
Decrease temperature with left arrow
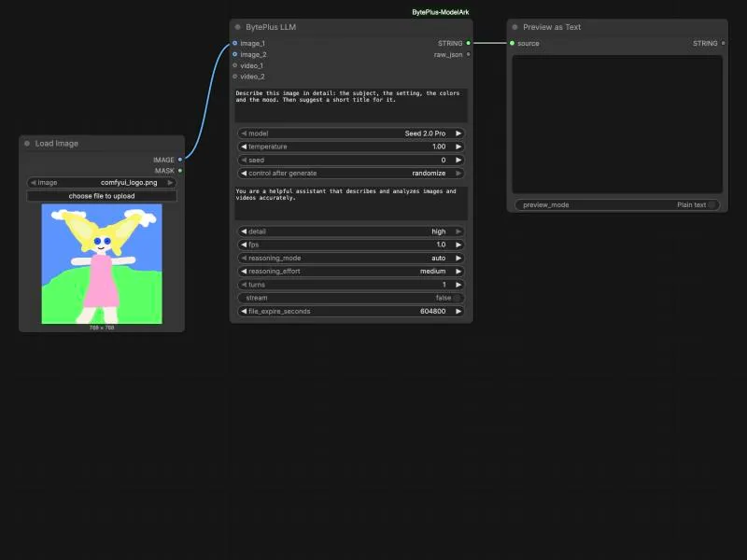244,147
